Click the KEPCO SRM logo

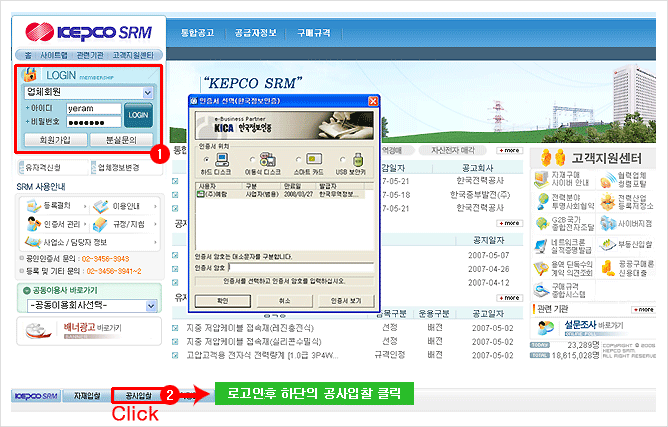pos(89,32)
